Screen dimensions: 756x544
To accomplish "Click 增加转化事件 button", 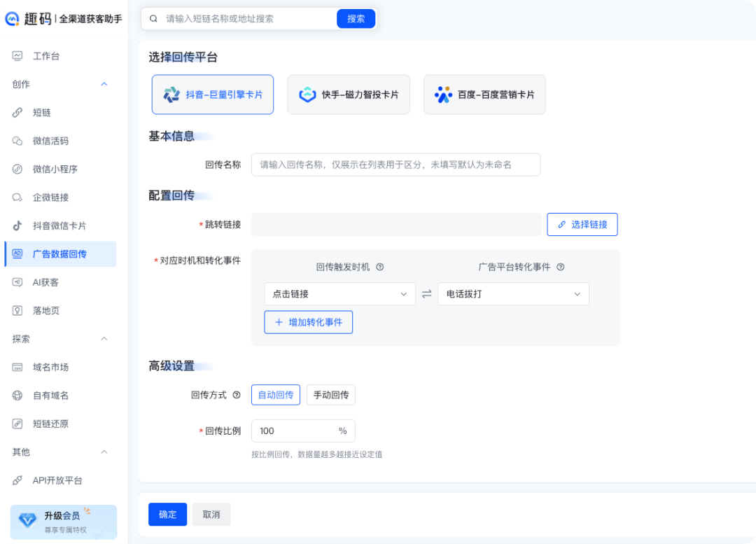I will (309, 322).
